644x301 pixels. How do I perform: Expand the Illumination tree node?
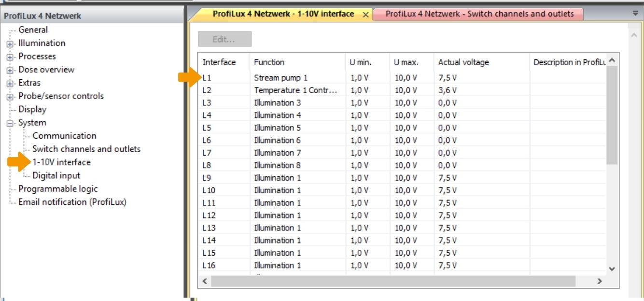click(x=10, y=43)
